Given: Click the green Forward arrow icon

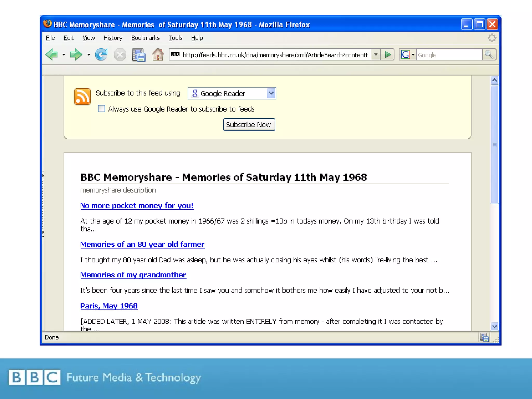Looking at the screenshot, I should (76, 55).
